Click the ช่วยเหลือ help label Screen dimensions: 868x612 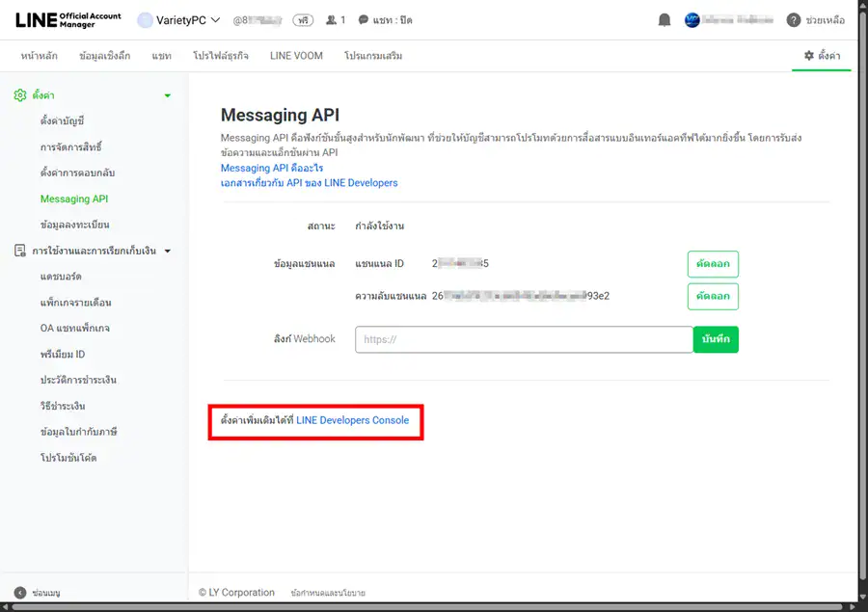pos(825,20)
